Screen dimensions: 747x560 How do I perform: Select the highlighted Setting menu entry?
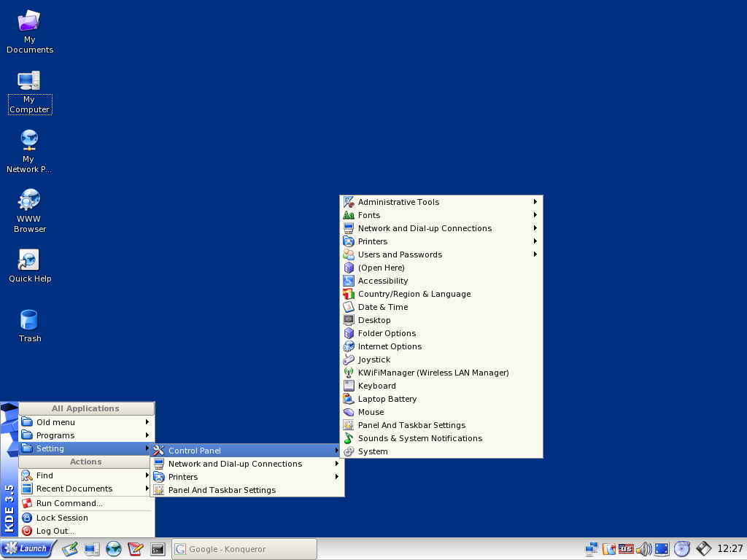click(86, 448)
